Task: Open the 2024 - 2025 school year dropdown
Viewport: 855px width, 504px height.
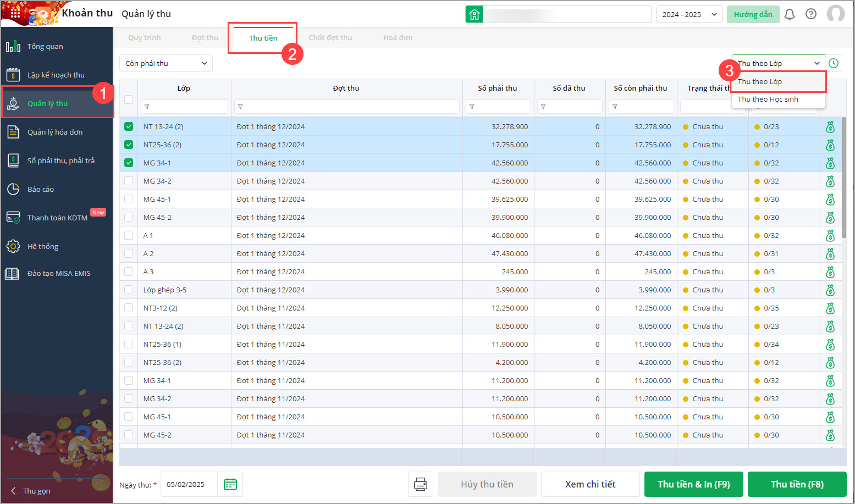Action: (689, 14)
